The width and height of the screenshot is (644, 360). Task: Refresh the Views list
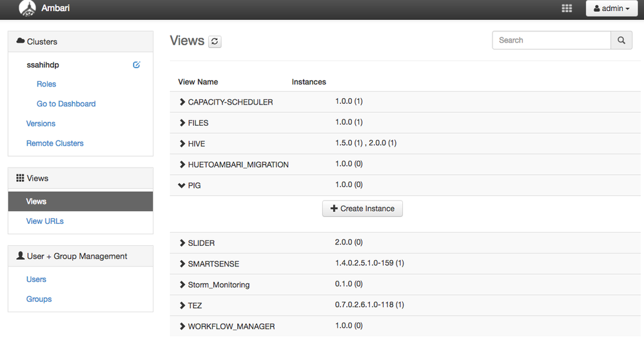[215, 41]
